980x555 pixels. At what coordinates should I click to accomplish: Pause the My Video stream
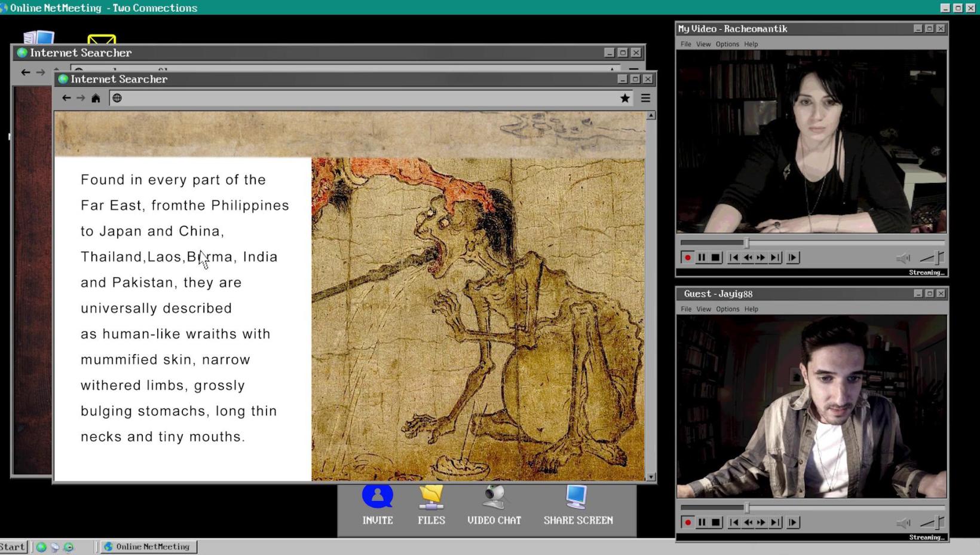coord(702,258)
